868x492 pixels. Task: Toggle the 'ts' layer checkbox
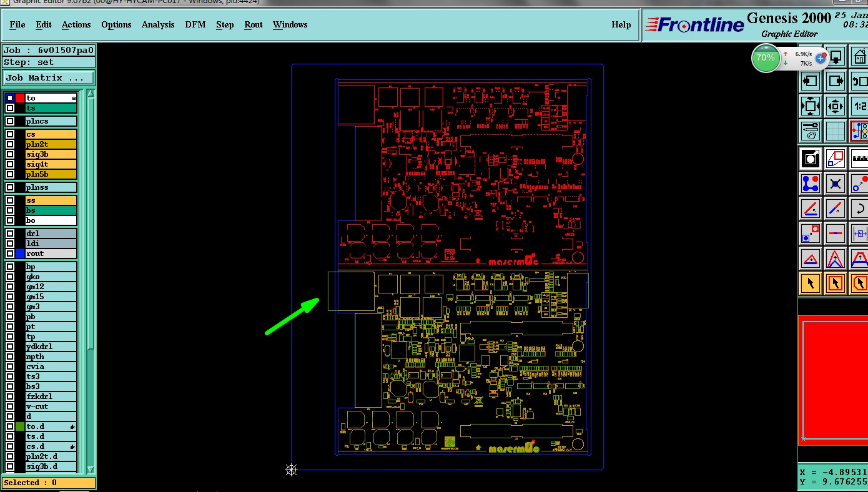(10, 108)
